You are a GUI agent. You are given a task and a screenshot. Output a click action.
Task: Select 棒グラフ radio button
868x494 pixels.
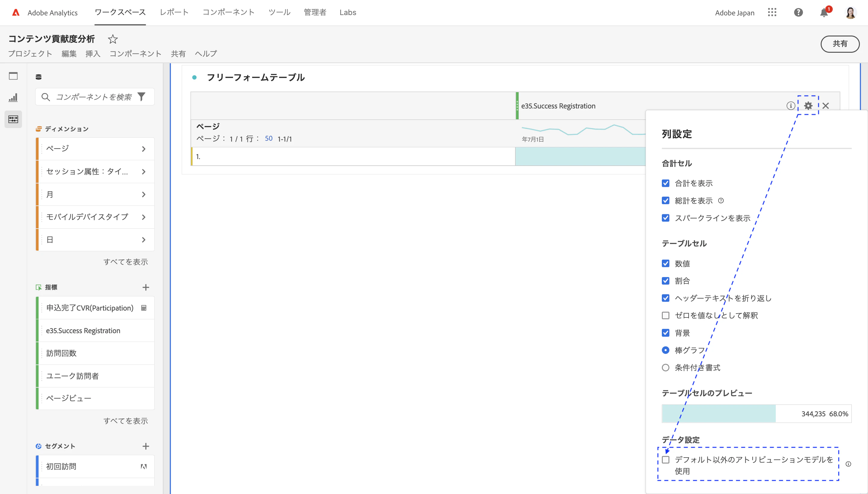tap(666, 350)
